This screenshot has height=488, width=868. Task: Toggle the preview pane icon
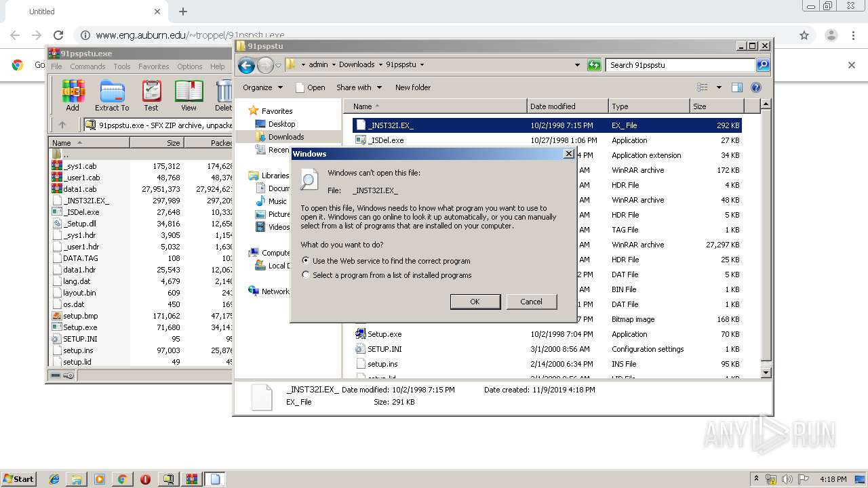(x=737, y=87)
